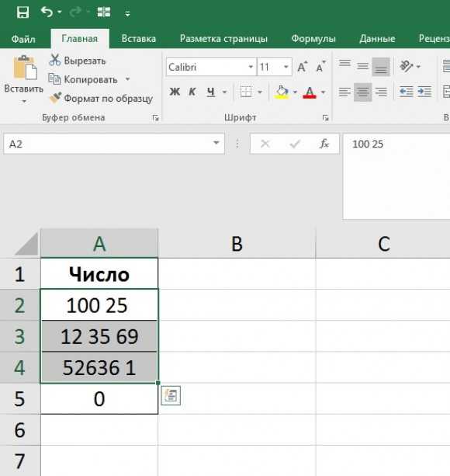Click the Вставить paste button
Screen dimensions: 450x476
(23, 78)
